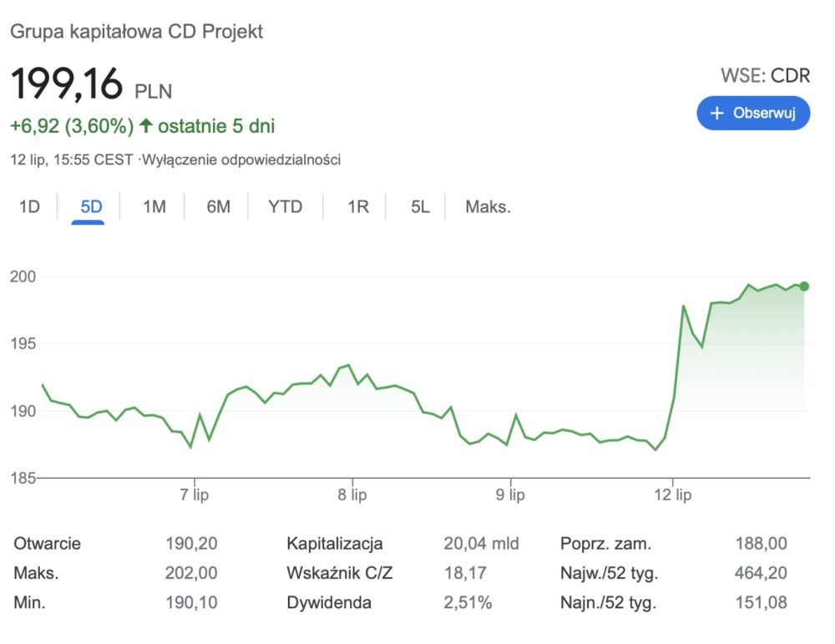Click the green endpoint dot on chart
The height and width of the screenshot is (644, 835).
tap(804, 287)
